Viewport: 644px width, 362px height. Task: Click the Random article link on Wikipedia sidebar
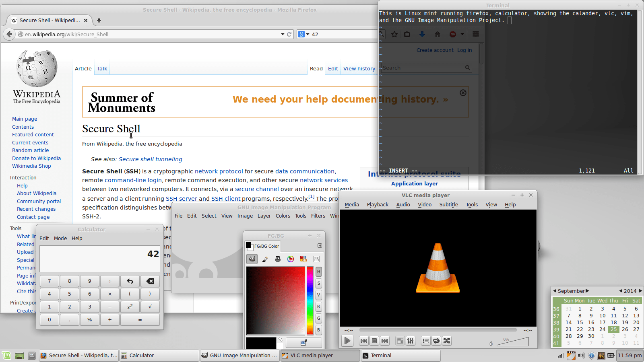(30, 150)
